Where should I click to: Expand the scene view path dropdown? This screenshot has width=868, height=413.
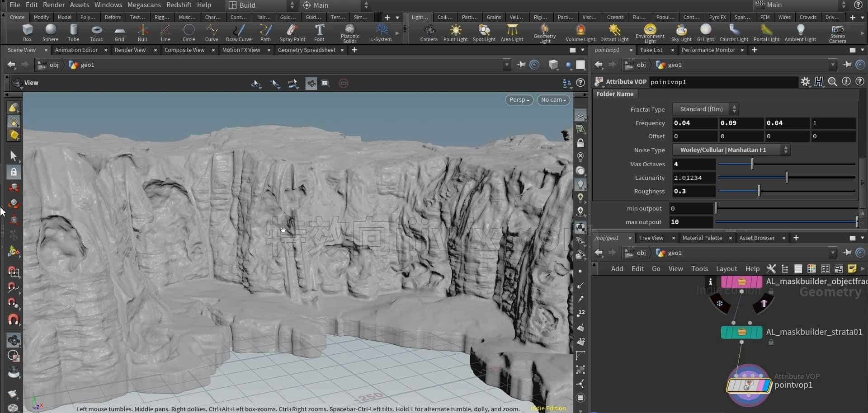coord(506,65)
